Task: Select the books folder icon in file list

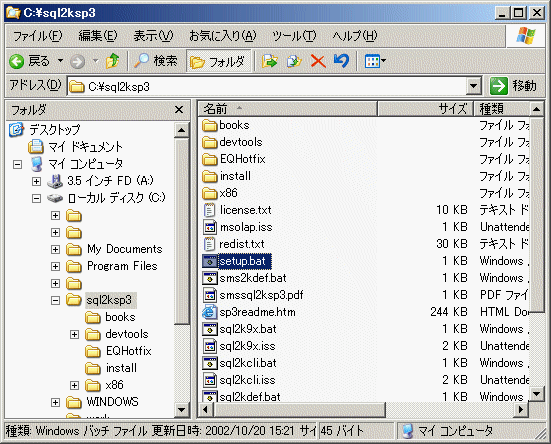Action: point(210,125)
